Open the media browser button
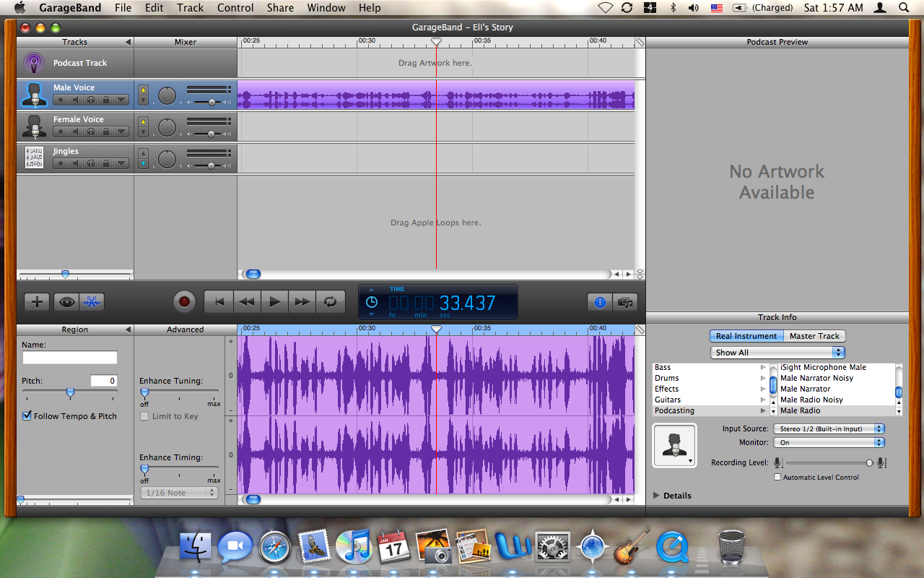 point(625,302)
